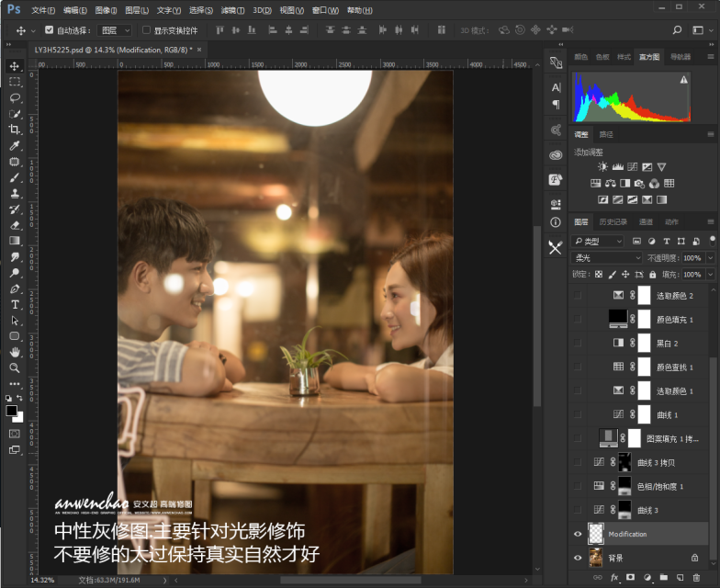Select the Pen tool
This screenshot has width=720, height=588.
(15, 288)
